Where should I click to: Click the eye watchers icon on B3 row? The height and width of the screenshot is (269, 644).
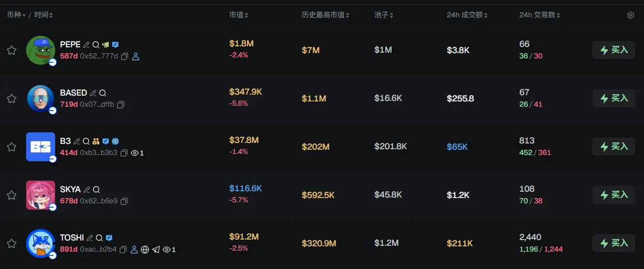(x=135, y=153)
